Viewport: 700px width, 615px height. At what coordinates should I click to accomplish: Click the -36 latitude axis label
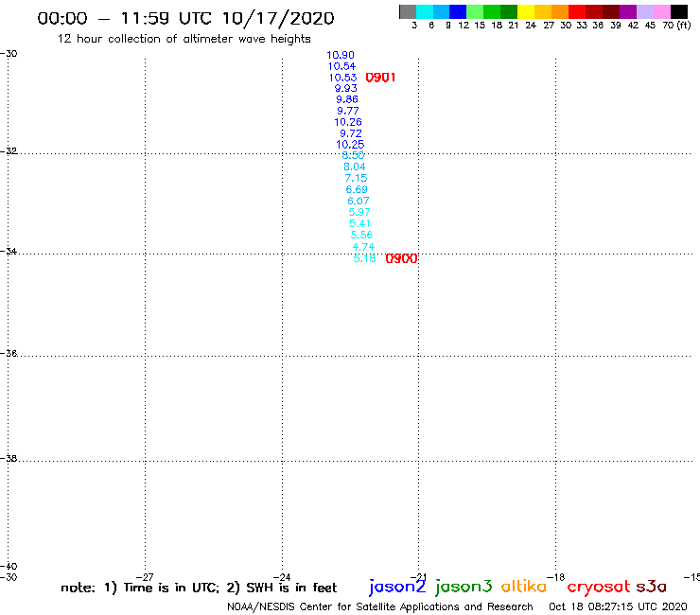click(x=9, y=353)
